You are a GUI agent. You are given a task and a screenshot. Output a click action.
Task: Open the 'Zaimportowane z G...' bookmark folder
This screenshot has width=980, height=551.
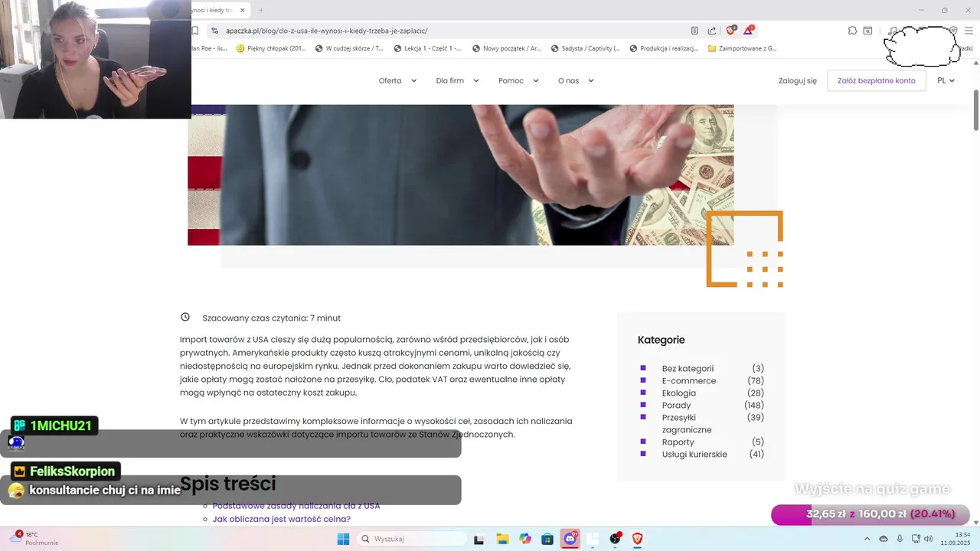click(742, 48)
